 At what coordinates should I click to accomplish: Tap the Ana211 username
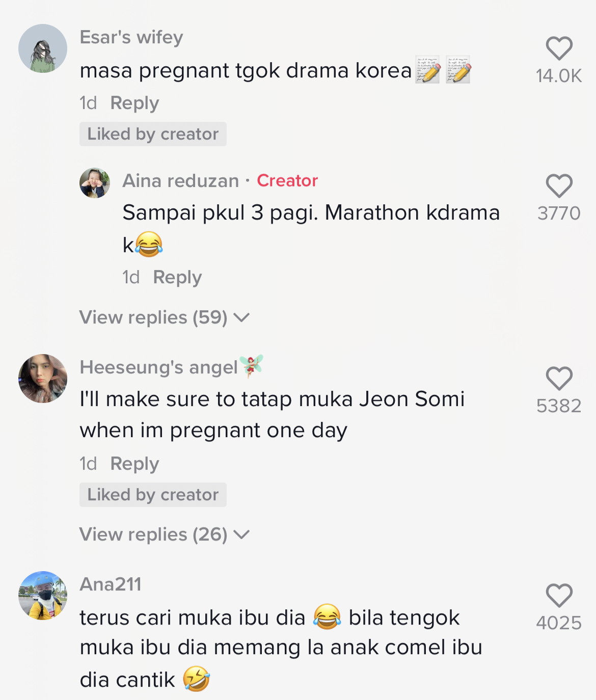[111, 584]
